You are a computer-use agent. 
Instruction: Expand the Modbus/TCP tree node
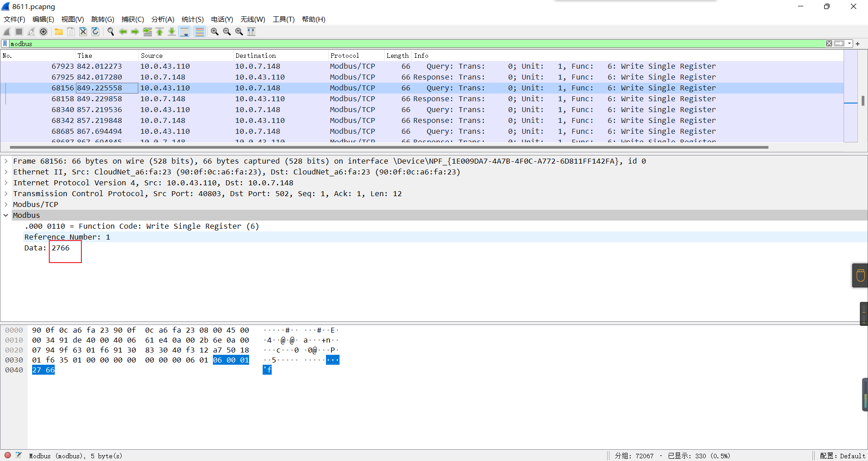(x=6, y=204)
